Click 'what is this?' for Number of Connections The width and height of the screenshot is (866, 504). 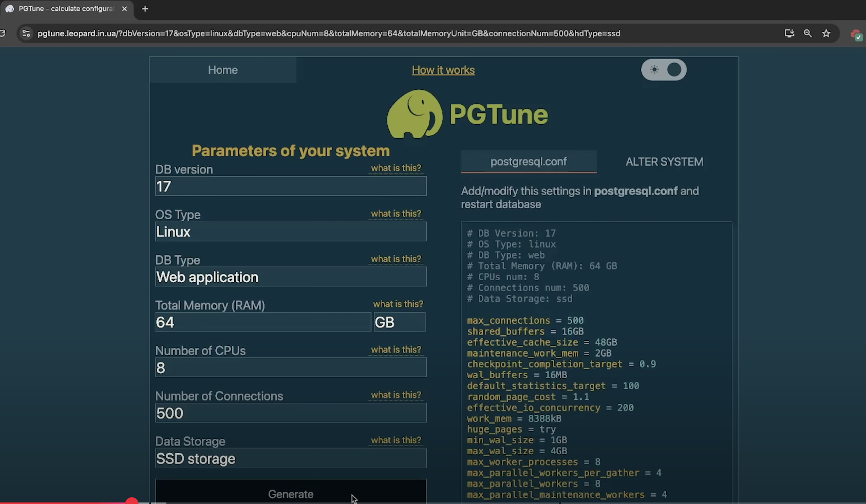tap(396, 395)
